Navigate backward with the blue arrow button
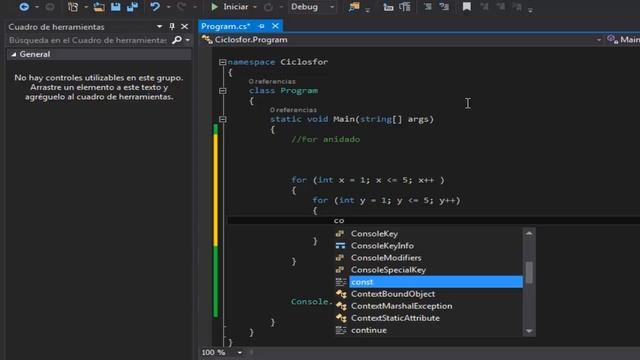The width and height of the screenshot is (640, 360). point(24,7)
